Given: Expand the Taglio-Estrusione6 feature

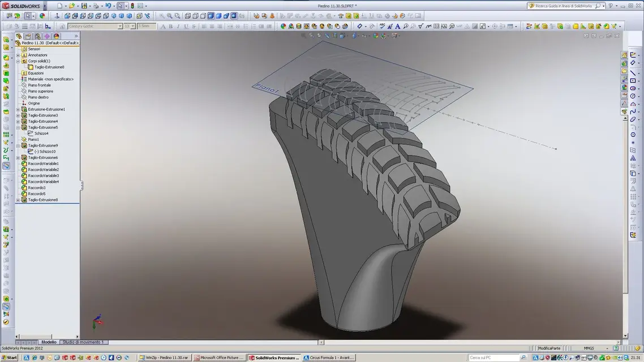Looking at the screenshot, I should 18,158.
